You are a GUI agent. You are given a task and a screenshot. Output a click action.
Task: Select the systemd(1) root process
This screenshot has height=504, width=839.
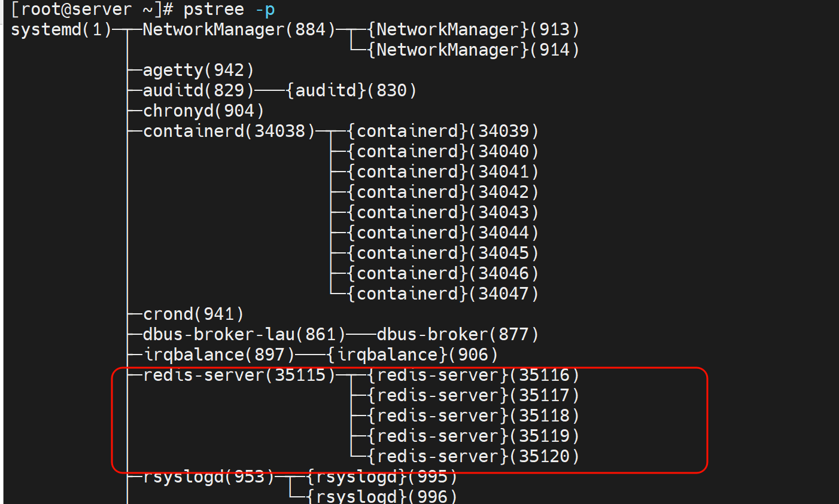(61, 30)
